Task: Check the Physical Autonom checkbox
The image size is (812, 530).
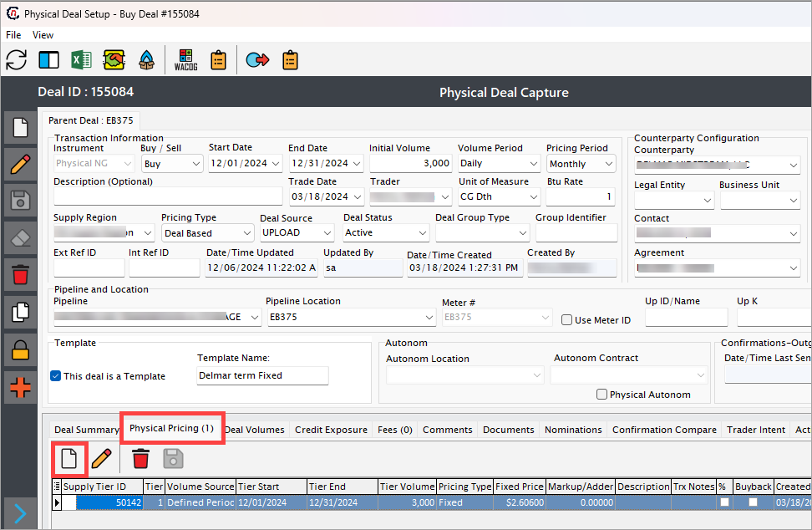Action: coord(601,395)
